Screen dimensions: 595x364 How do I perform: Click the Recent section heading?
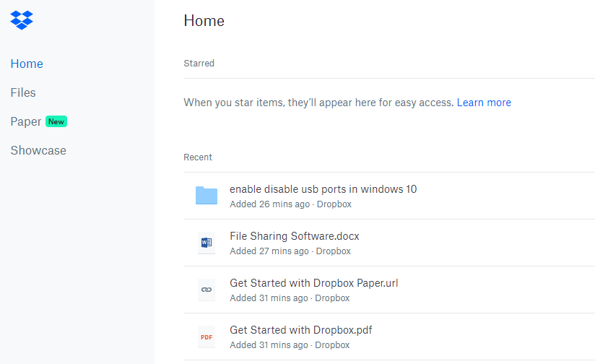tap(198, 157)
